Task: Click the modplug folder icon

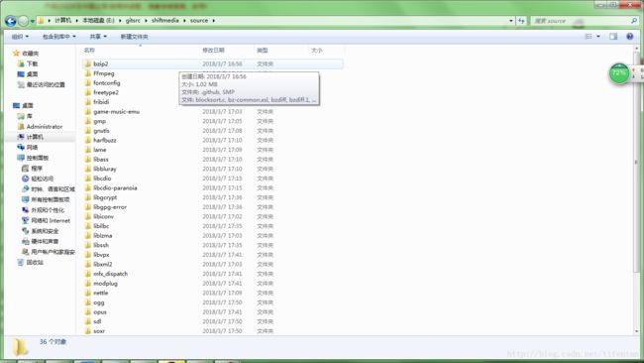Action: click(88, 284)
